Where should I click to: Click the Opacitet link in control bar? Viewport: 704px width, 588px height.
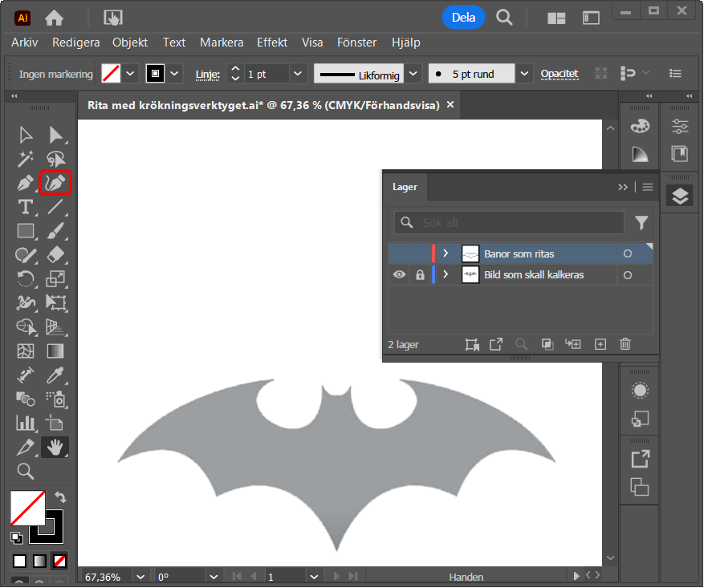click(559, 74)
